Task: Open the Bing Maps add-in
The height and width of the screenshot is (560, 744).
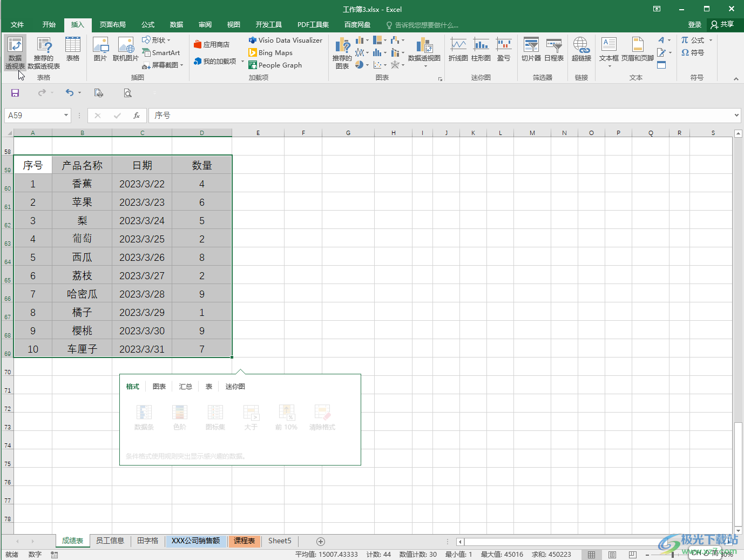Action: coord(270,53)
